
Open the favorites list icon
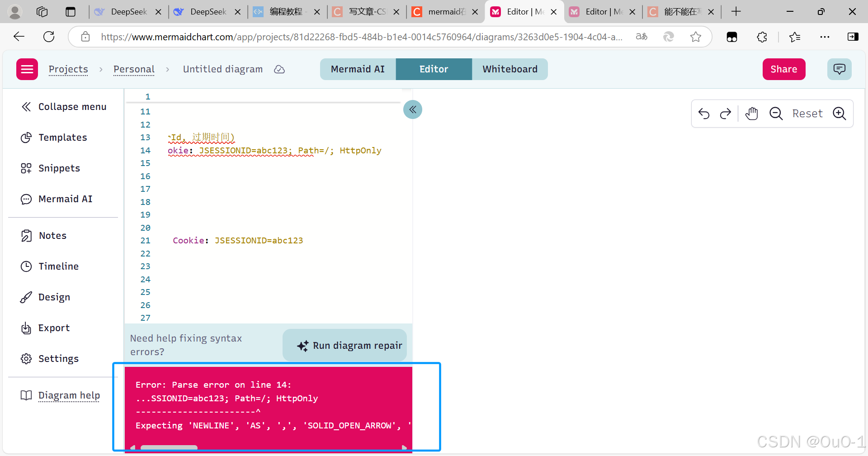click(x=794, y=37)
